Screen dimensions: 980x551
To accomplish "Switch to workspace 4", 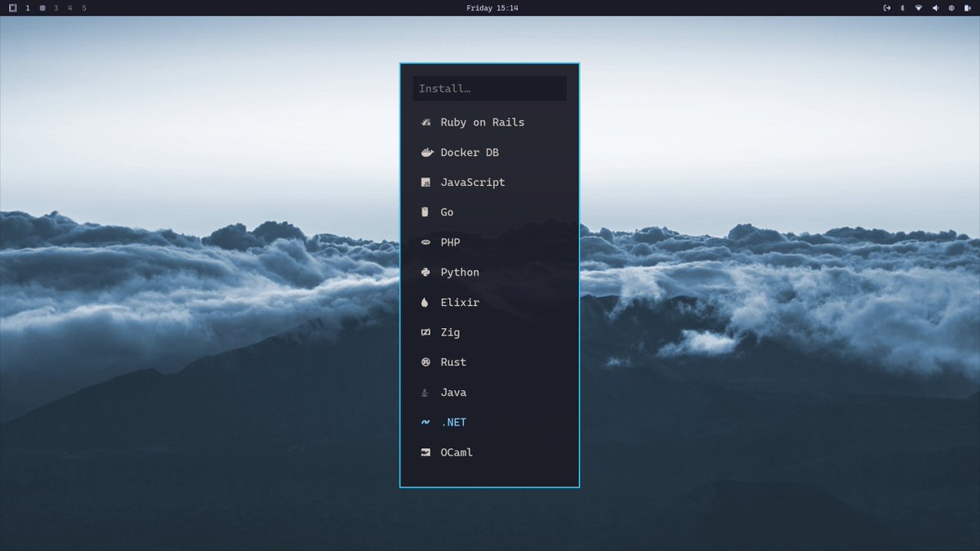I will point(70,8).
